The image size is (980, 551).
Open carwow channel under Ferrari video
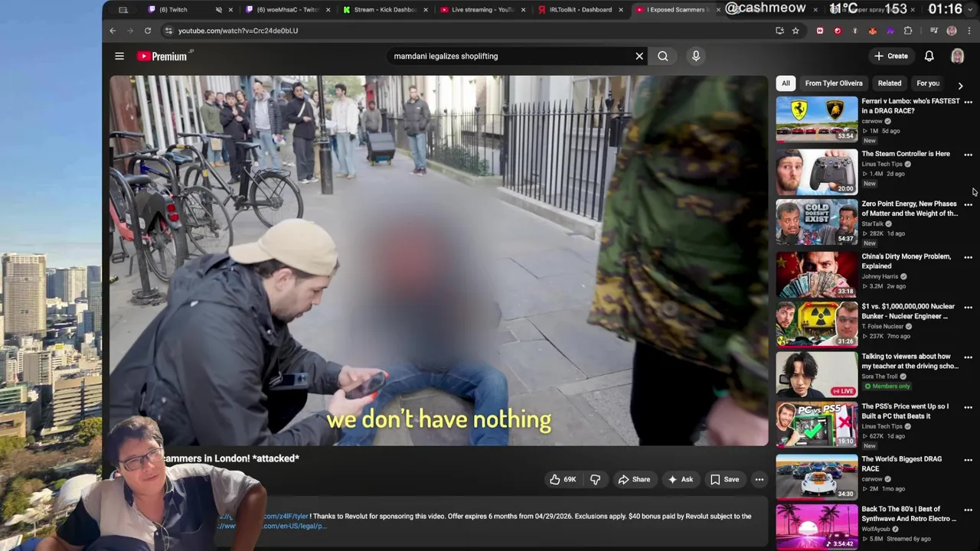click(x=872, y=121)
